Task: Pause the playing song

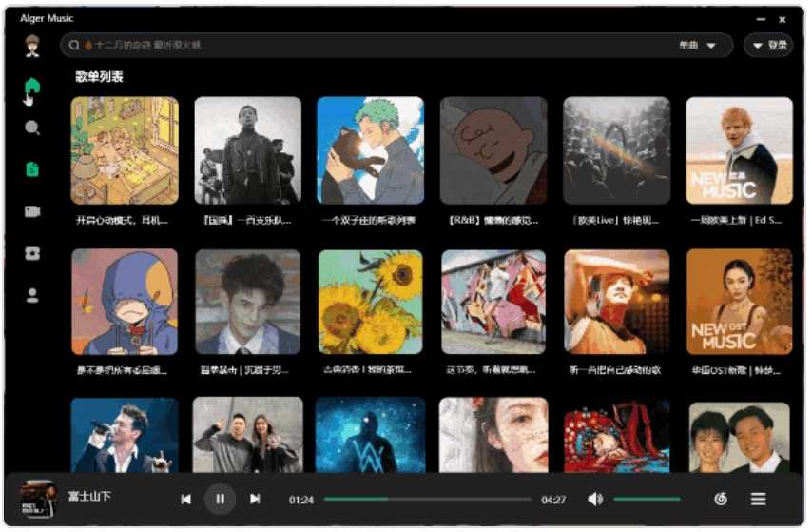Action: point(220,499)
